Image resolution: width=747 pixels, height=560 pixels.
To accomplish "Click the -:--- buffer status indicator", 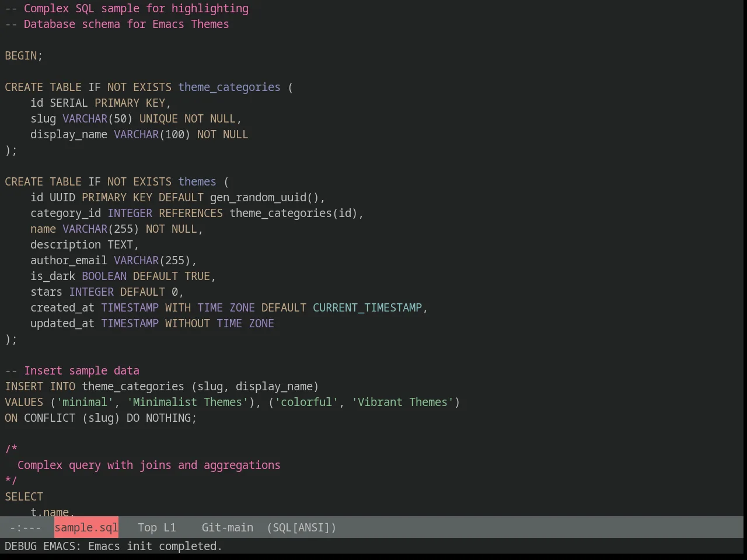I will pyautogui.click(x=26, y=527).
